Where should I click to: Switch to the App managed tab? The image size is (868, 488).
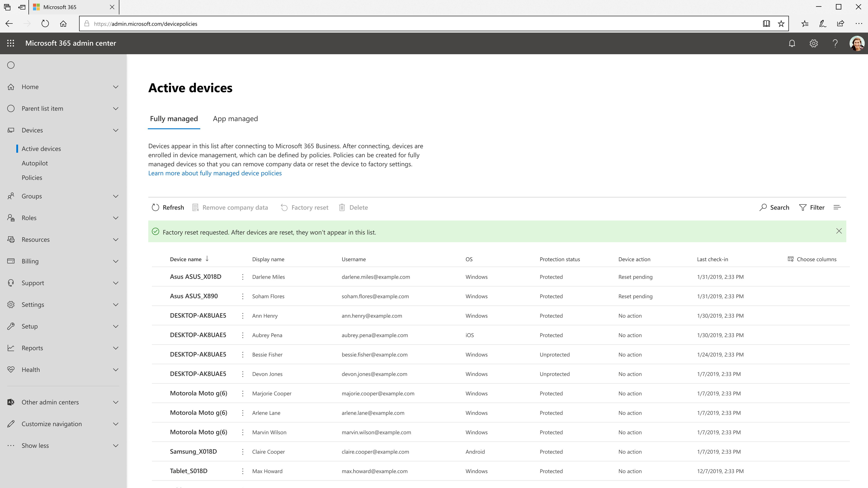[x=235, y=119]
